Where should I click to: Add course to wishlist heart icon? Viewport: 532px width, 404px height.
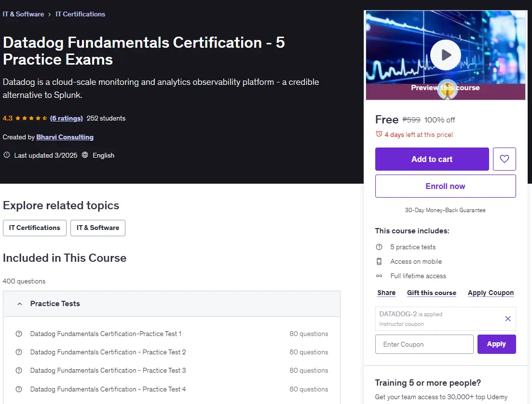pyautogui.click(x=504, y=159)
